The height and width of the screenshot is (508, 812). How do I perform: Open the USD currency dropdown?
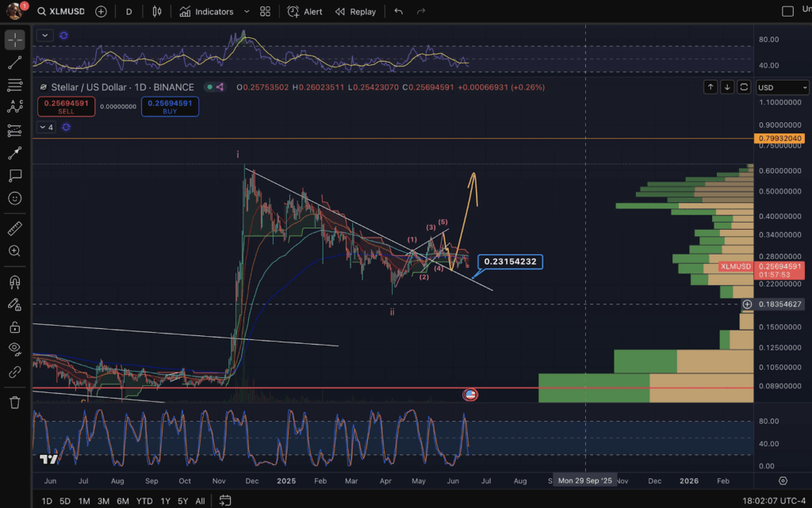point(782,87)
